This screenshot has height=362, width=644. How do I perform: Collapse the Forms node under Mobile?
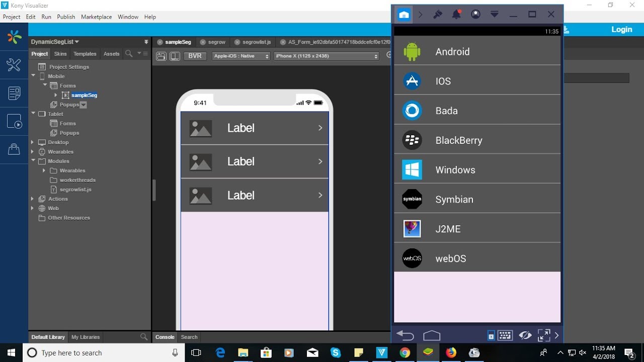coord(45,85)
